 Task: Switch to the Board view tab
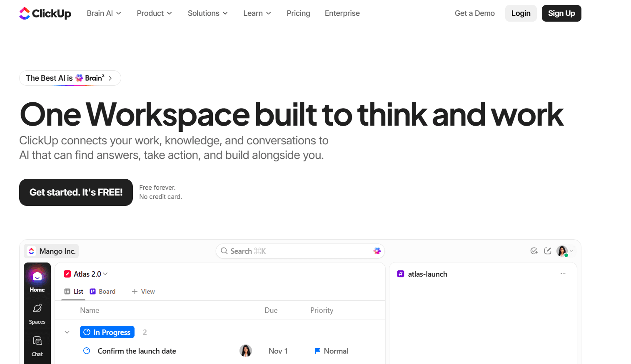click(103, 292)
